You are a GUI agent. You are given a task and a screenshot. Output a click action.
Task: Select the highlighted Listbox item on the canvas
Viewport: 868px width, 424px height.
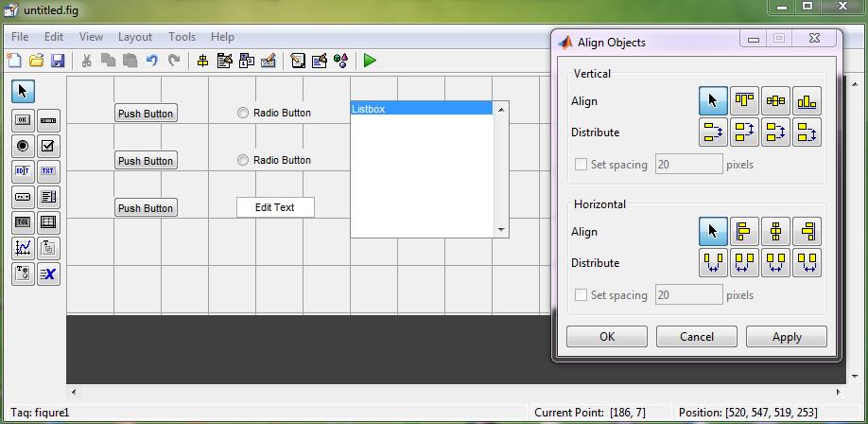pyautogui.click(x=422, y=109)
